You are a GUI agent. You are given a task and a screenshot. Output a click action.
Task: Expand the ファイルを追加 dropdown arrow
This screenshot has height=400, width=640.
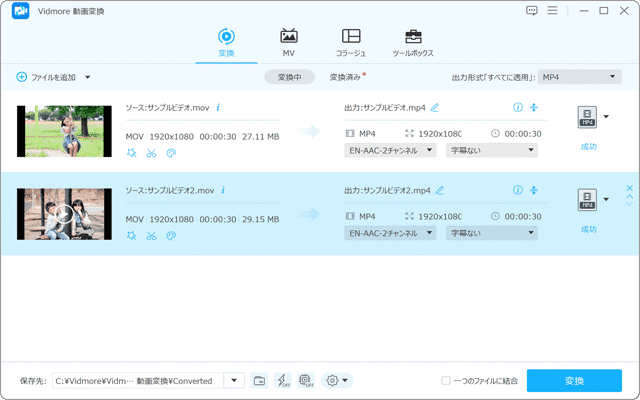pos(87,77)
